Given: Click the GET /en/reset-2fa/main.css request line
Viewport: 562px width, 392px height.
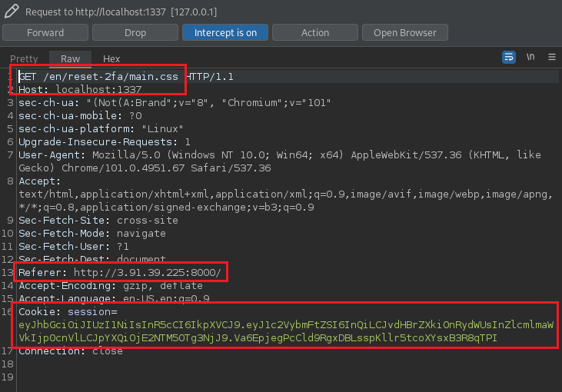Looking at the screenshot, I should point(100,77).
